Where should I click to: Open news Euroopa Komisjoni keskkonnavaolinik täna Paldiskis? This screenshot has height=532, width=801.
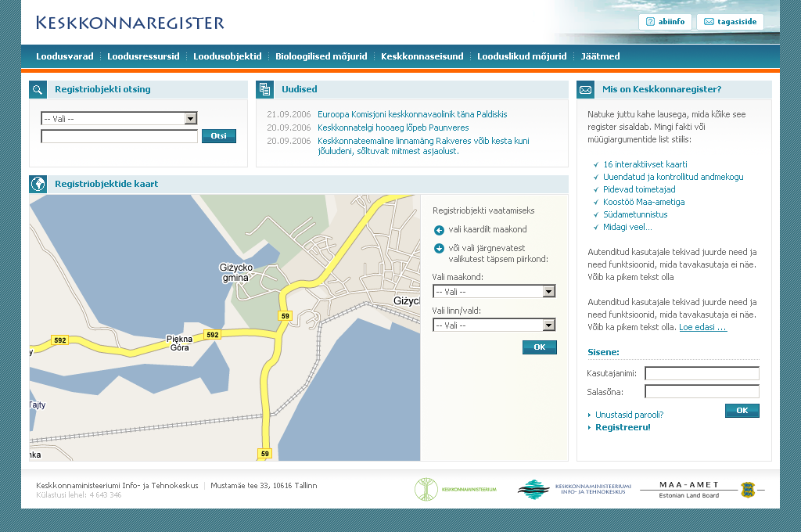[x=412, y=114]
